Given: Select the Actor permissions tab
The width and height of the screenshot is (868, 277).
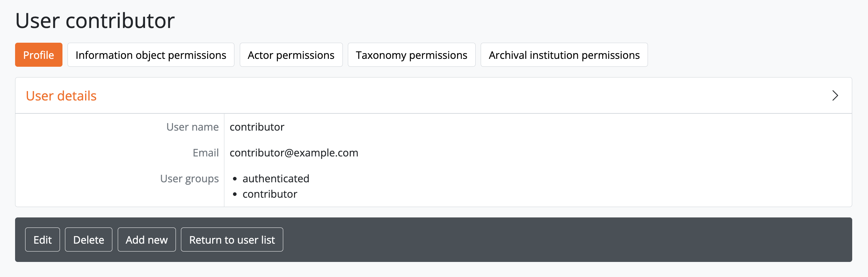Looking at the screenshot, I should pyautogui.click(x=291, y=55).
